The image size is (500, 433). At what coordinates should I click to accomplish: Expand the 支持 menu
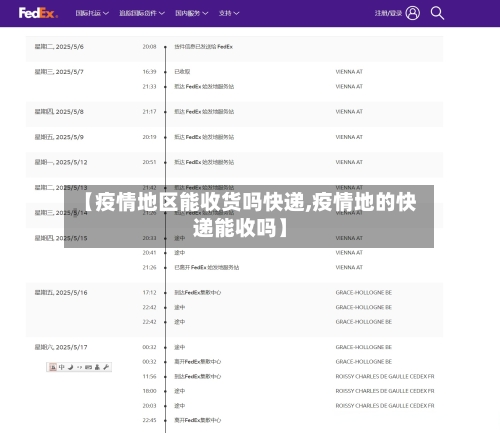(229, 13)
